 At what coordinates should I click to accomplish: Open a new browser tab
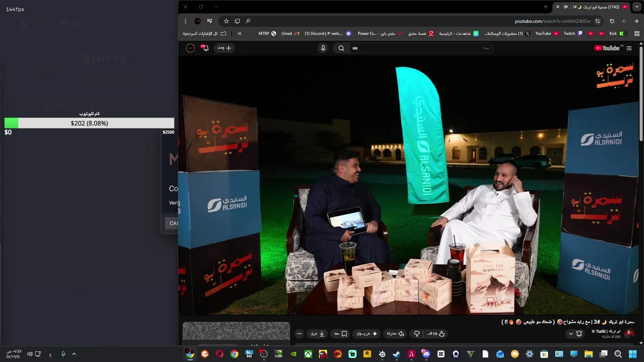(x=545, y=7)
